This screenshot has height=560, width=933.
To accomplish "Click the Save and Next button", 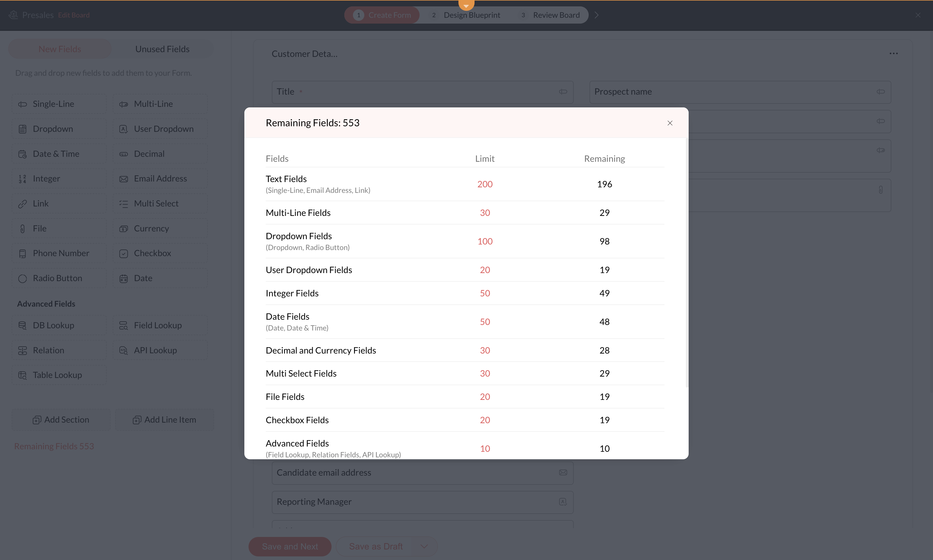I will [x=290, y=546].
